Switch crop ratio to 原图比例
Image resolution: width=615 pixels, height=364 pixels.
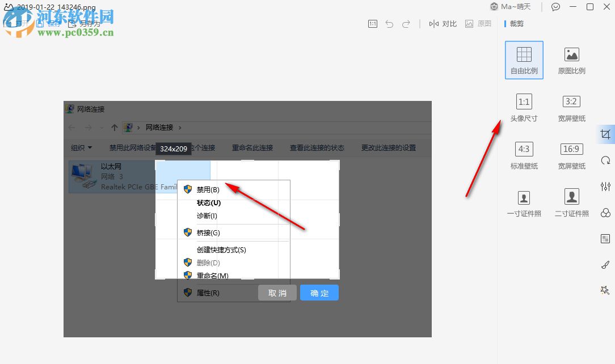click(571, 60)
